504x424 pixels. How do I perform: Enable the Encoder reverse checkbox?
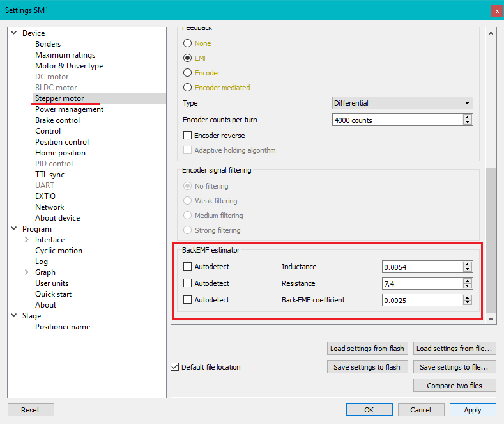[188, 136]
